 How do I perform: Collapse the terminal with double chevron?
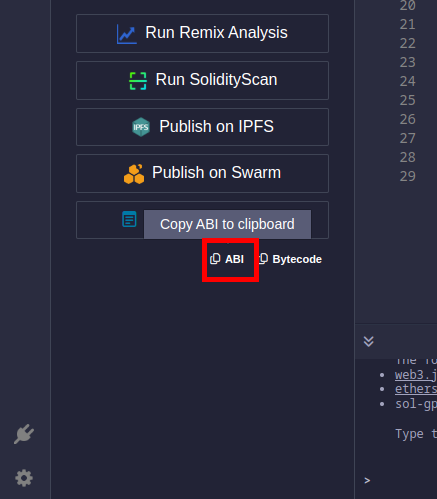tap(369, 341)
